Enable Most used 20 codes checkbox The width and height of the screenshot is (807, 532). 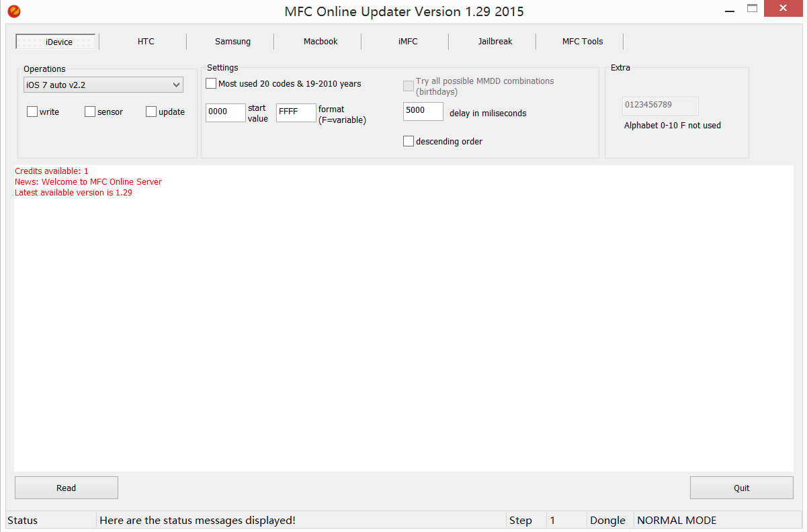point(212,84)
